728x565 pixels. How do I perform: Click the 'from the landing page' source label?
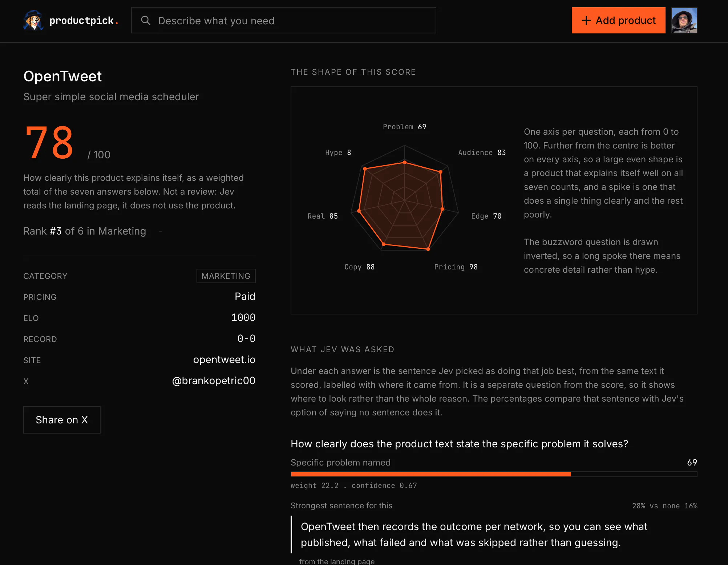point(337,561)
